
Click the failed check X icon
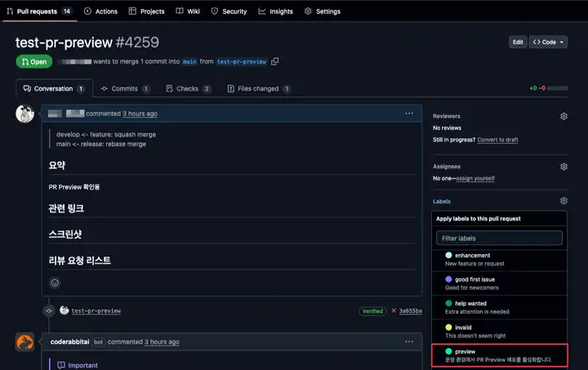click(x=394, y=310)
